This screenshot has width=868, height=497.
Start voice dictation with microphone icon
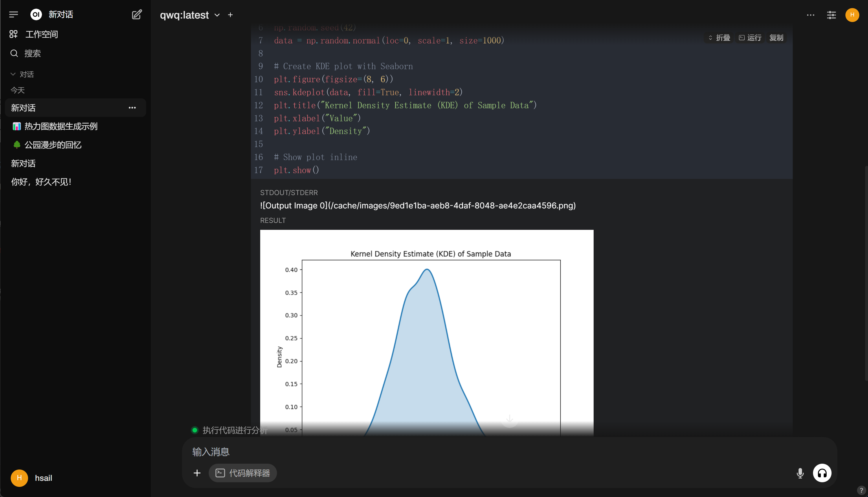pos(800,473)
